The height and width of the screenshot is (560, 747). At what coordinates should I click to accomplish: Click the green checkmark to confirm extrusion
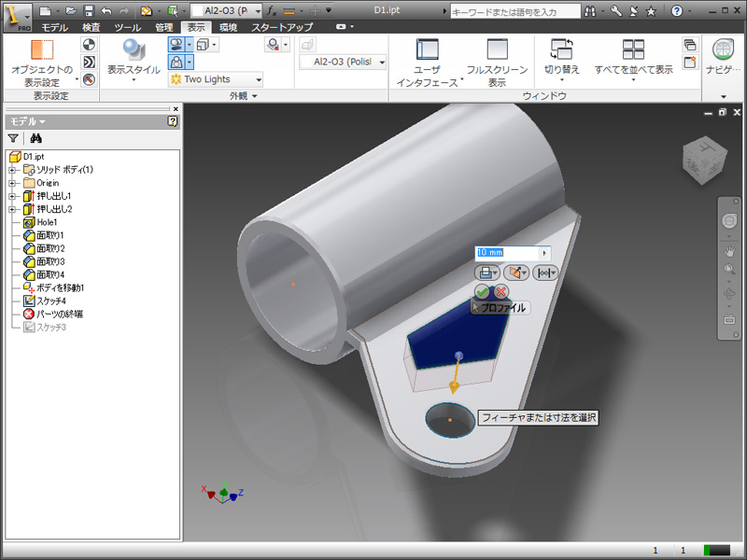pos(482,292)
